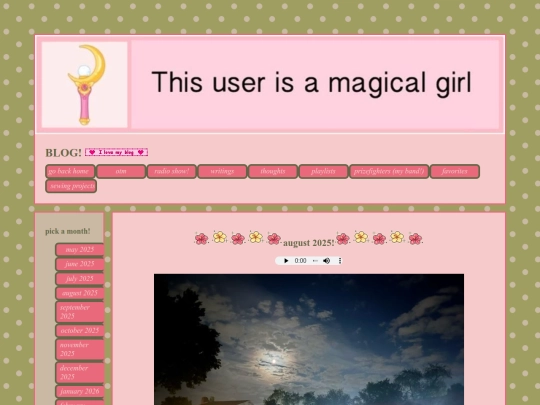The image size is (540, 405).
Task: Click the 'I love my blog' badge
Action: 116,152
